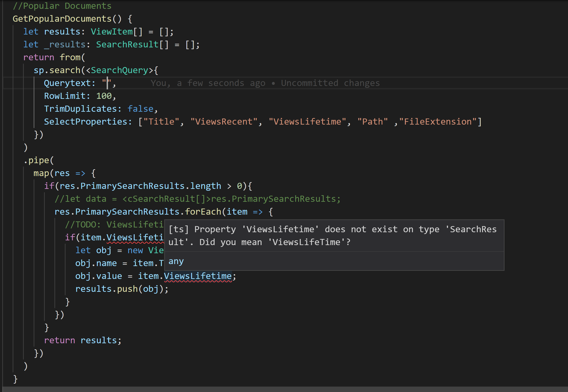Click the results.push(obj) statement
568x392 pixels.
122,289
